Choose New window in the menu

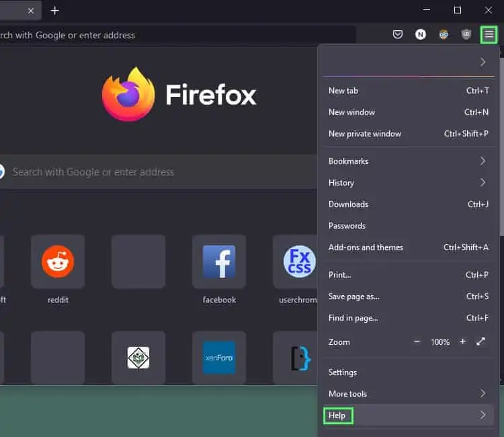[x=408, y=112]
